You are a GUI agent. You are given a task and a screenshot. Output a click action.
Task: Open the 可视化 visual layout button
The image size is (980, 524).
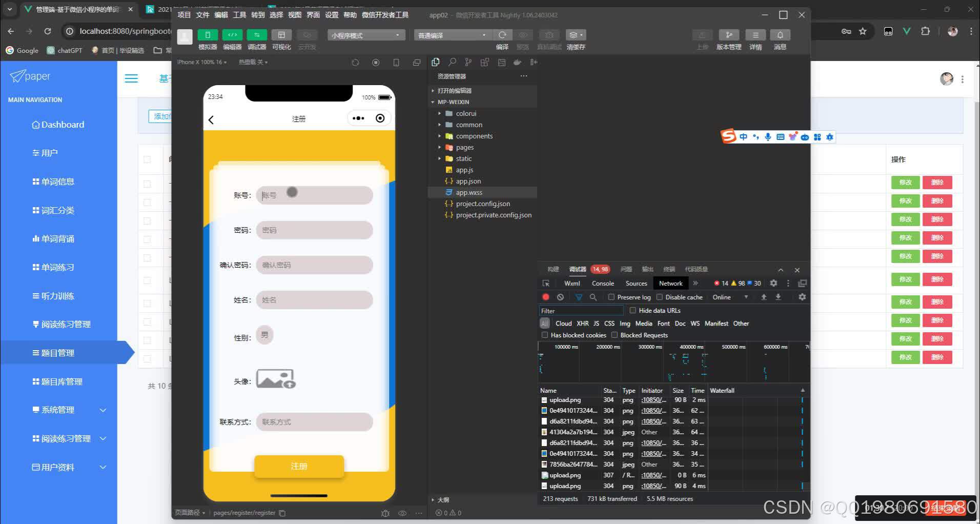[281, 35]
